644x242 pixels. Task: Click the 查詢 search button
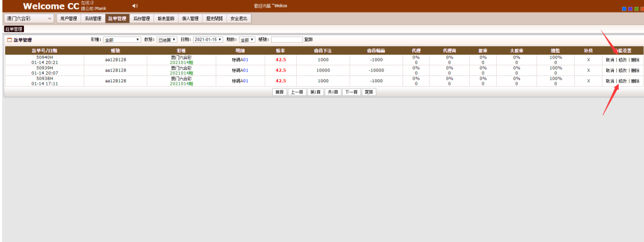(308, 40)
